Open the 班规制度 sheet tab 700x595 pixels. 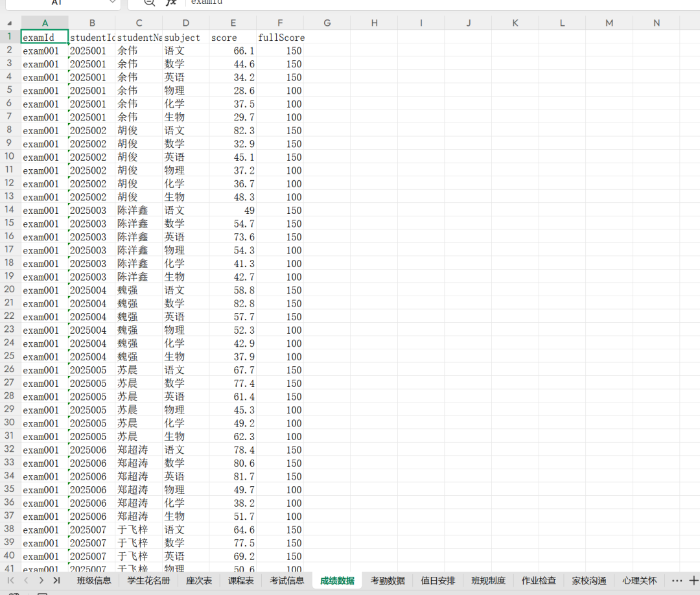(x=489, y=581)
